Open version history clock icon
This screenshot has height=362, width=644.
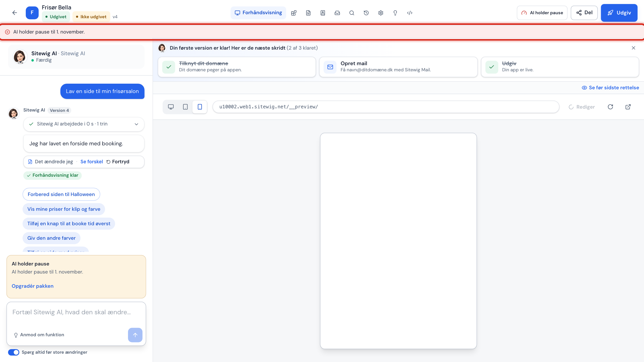tap(366, 13)
